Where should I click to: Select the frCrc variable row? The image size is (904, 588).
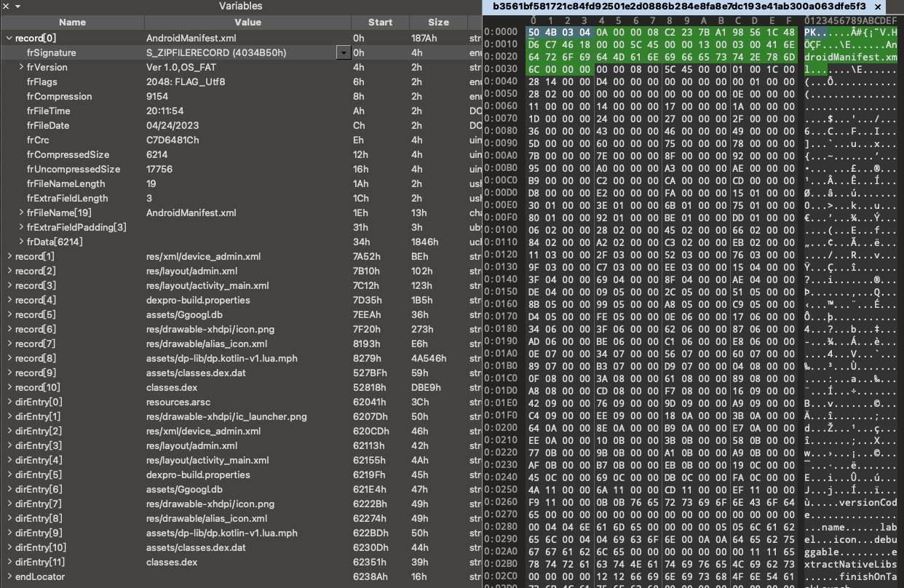click(x=240, y=140)
